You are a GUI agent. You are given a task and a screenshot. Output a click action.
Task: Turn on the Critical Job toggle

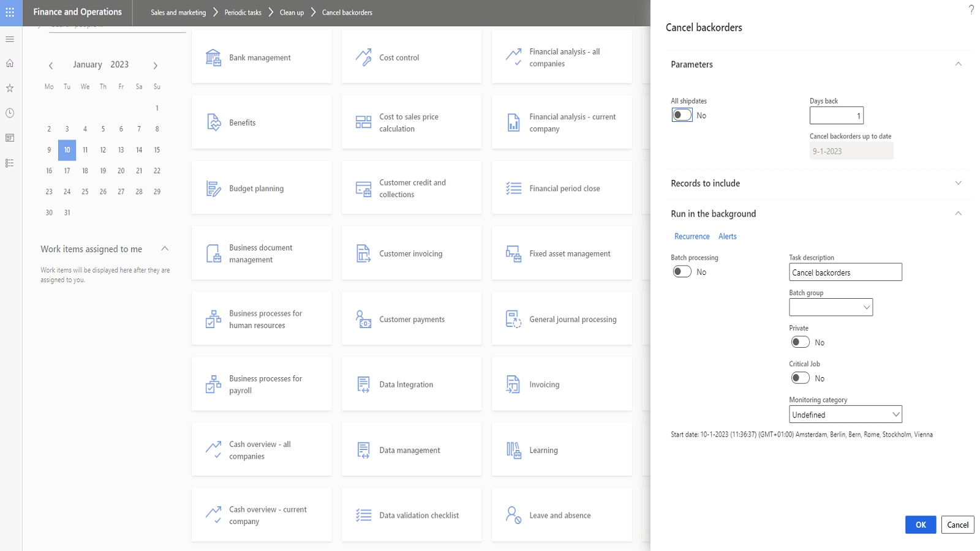click(800, 378)
